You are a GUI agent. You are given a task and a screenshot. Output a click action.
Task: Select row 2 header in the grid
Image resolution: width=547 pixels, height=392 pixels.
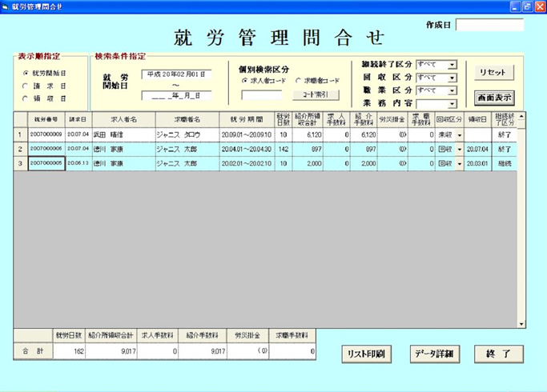click(x=20, y=149)
